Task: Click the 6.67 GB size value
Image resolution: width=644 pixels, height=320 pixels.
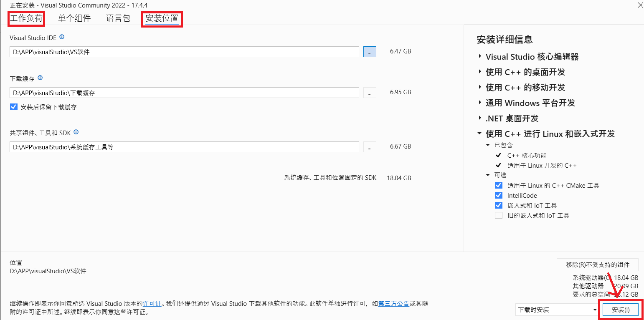Action: pyautogui.click(x=401, y=146)
